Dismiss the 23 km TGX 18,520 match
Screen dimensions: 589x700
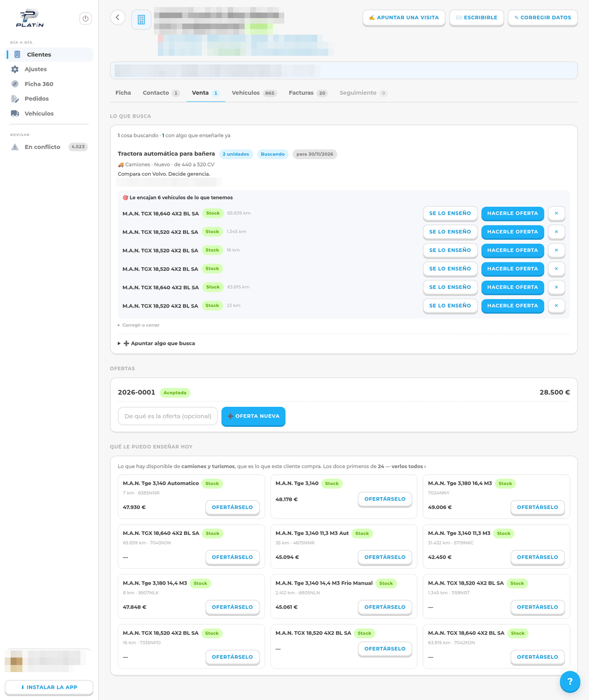[x=556, y=306]
